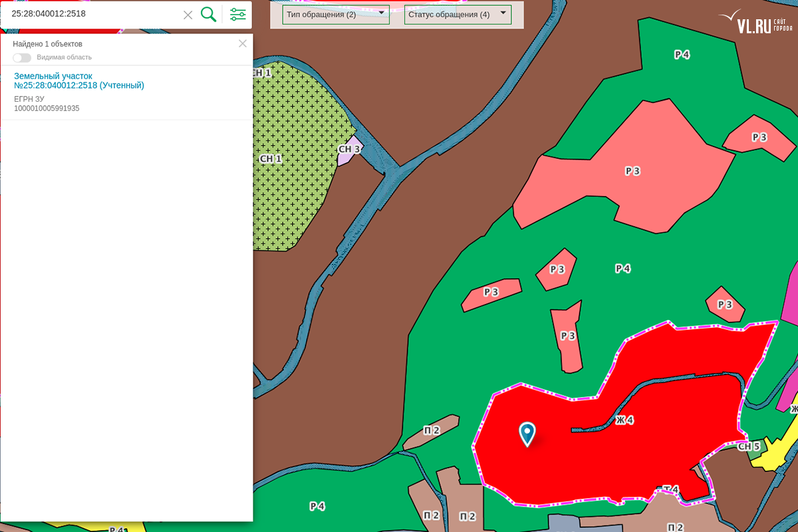This screenshot has width=798, height=532.
Task: Click the ЕГРН ЗУ record number text
Action: click(x=47, y=108)
